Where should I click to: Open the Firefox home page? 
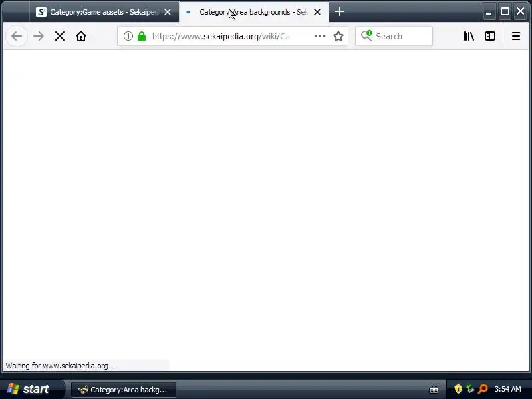point(81,36)
